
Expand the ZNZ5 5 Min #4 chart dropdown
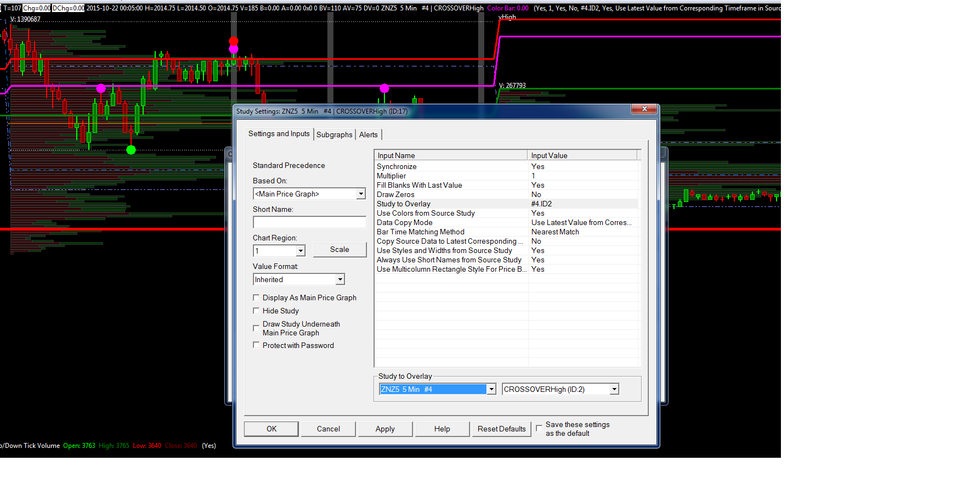coord(491,389)
